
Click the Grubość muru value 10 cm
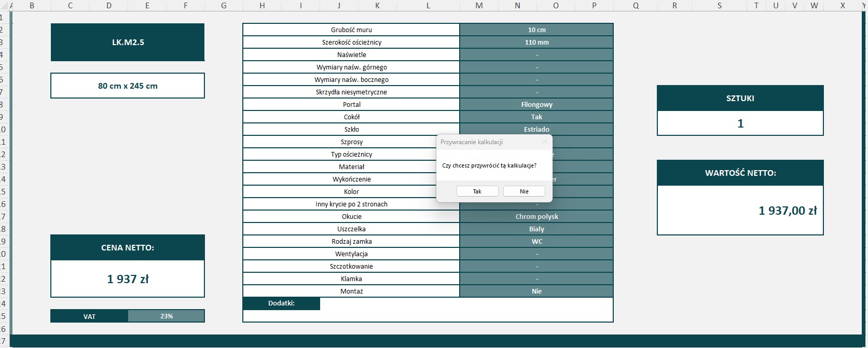536,30
